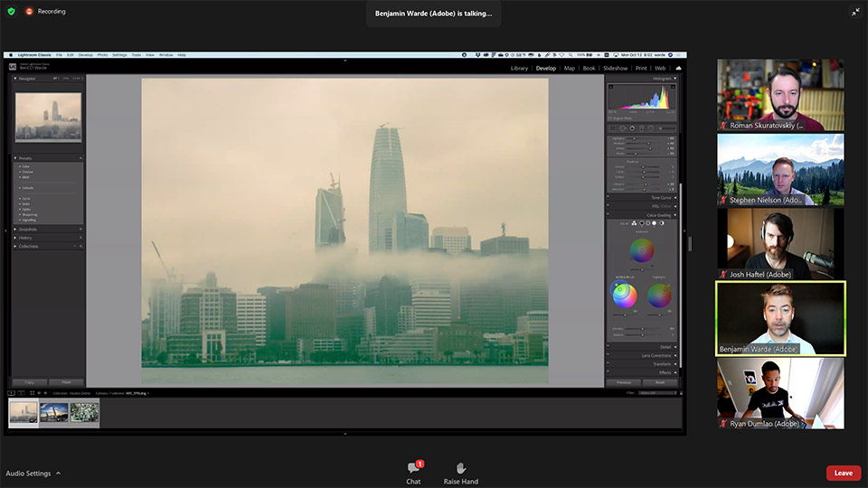Open the Apple menu
Viewport: 868px width, 488px height.
pyautogui.click(x=11, y=55)
